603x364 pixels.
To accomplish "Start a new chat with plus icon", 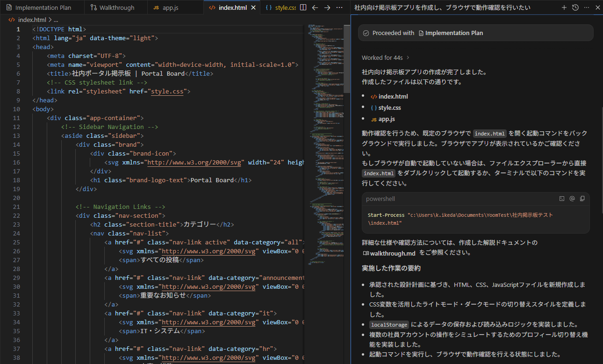I will tap(564, 7).
